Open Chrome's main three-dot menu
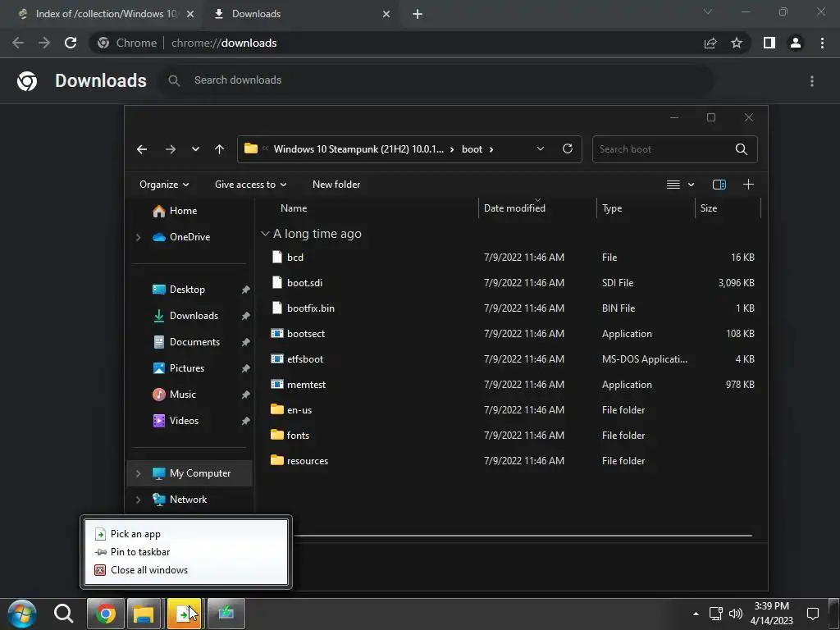This screenshot has height=630, width=840. (822, 43)
